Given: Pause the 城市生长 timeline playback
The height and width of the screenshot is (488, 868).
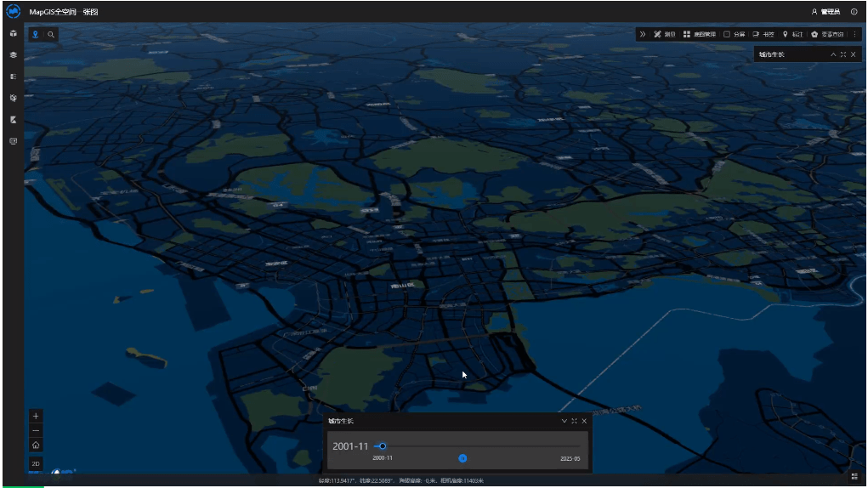Looking at the screenshot, I should coord(462,458).
